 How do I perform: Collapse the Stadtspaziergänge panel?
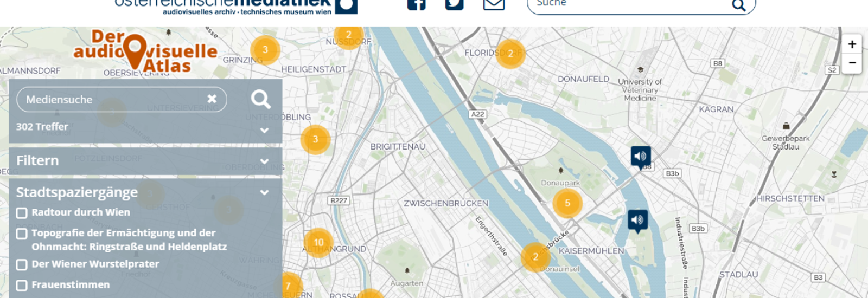264,192
